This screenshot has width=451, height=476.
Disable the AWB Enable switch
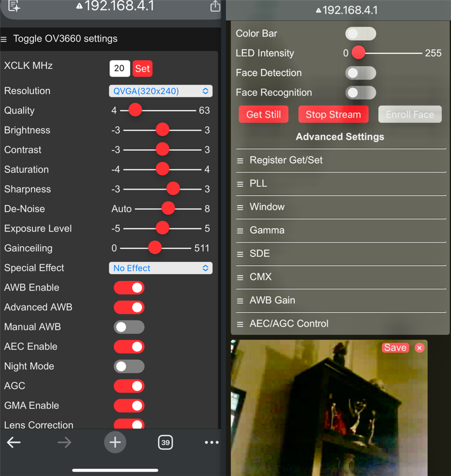tap(129, 288)
